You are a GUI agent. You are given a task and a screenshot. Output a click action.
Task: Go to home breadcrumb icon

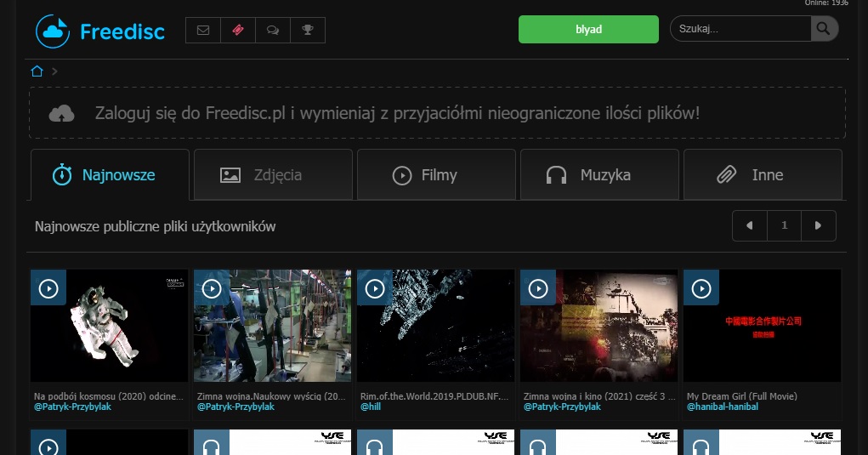[x=37, y=71]
